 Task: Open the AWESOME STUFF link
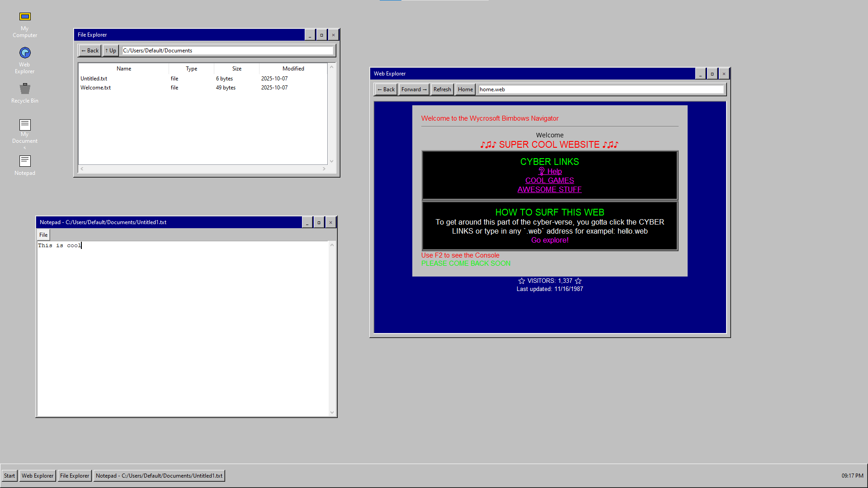pyautogui.click(x=549, y=190)
